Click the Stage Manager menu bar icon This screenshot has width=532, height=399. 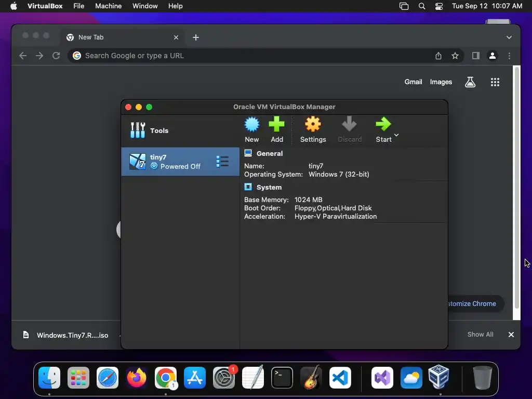click(404, 6)
